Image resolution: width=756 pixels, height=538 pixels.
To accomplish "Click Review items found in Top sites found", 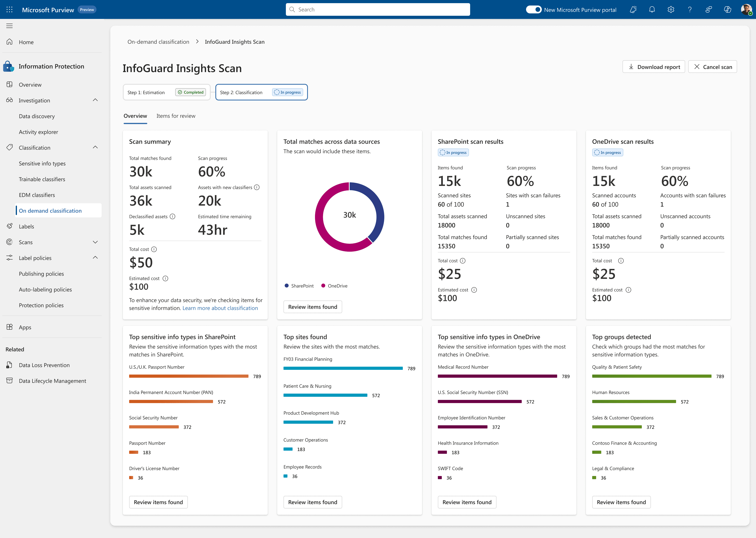I will [x=313, y=502].
